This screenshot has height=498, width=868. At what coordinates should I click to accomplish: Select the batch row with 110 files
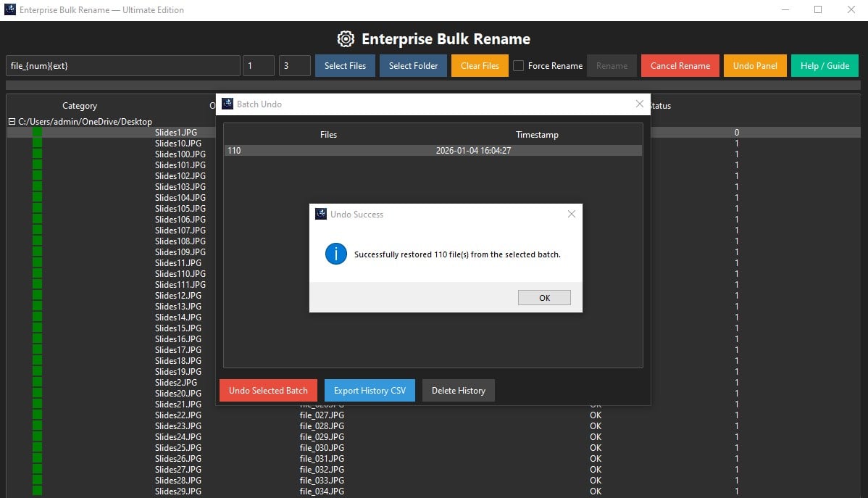click(433, 151)
